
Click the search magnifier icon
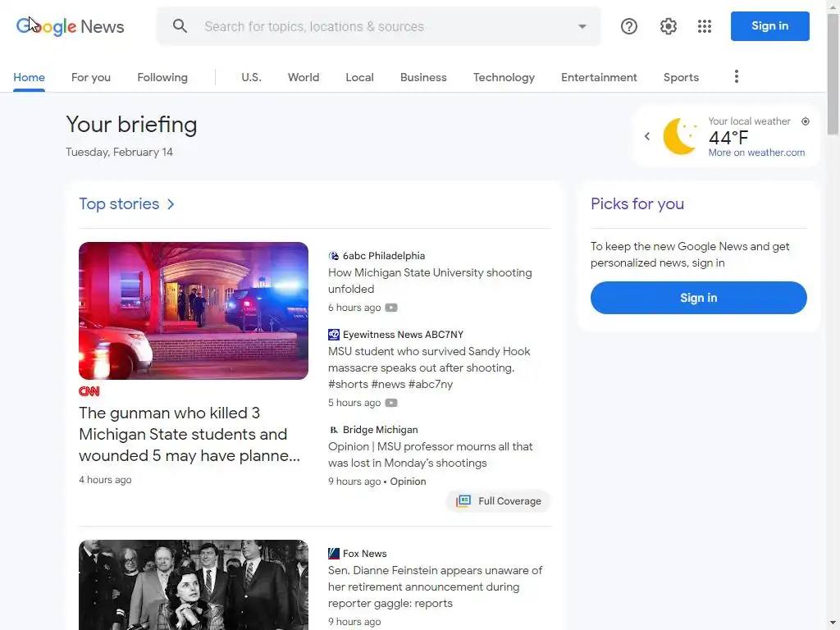click(x=180, y=26)
